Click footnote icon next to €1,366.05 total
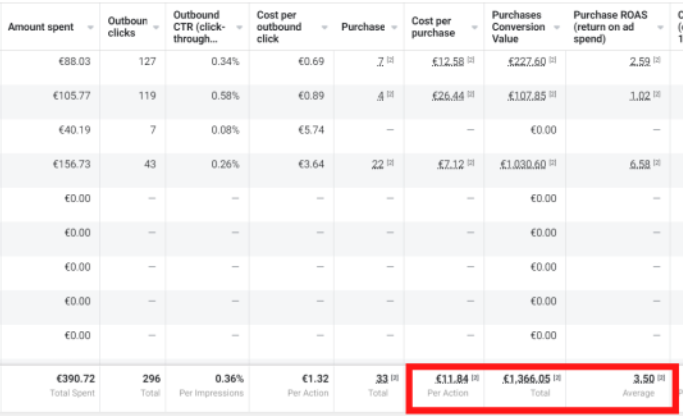This screenshot has height=416, width=683. coord(557,378)
